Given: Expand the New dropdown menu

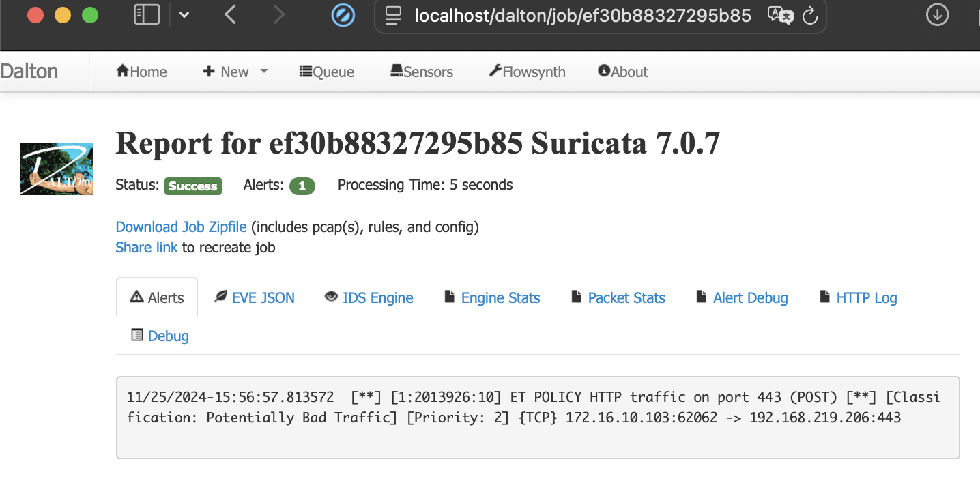Looking at the screenshot, I should 235,72.
